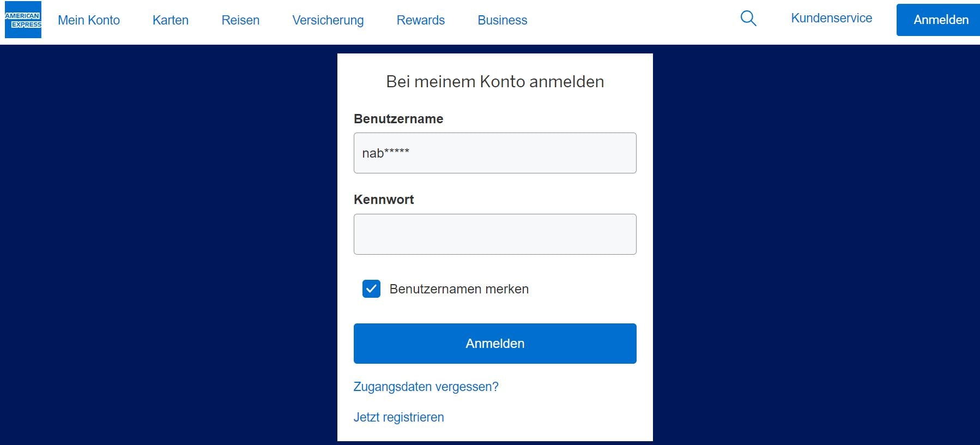Open the Karten menu
The width and height of the screenshot is (980, 445).
(171, 20)
